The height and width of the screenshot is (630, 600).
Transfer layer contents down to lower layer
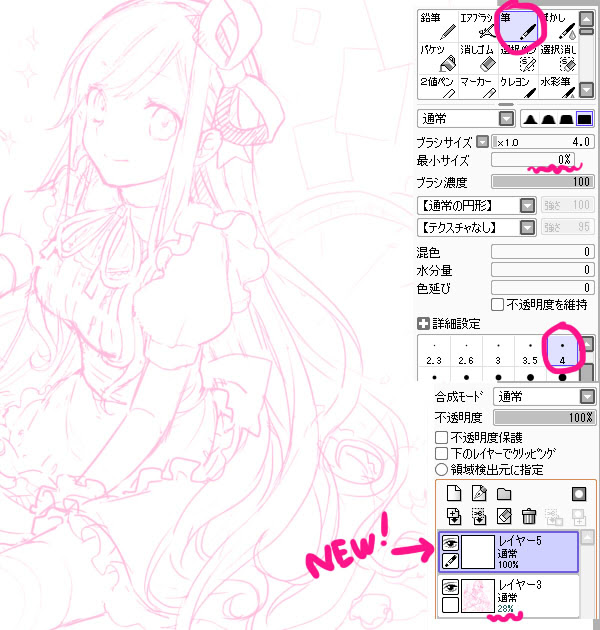tap(454, 517)
